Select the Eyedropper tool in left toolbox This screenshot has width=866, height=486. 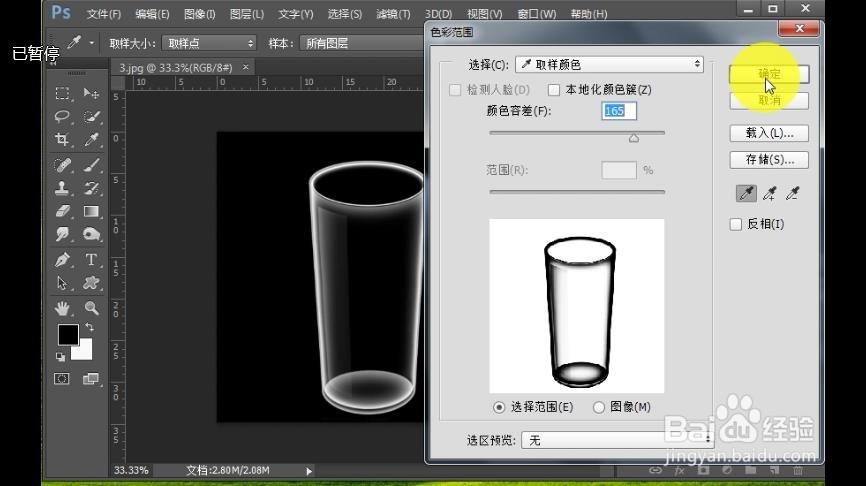pyautogui.click(x=91, y=139)
